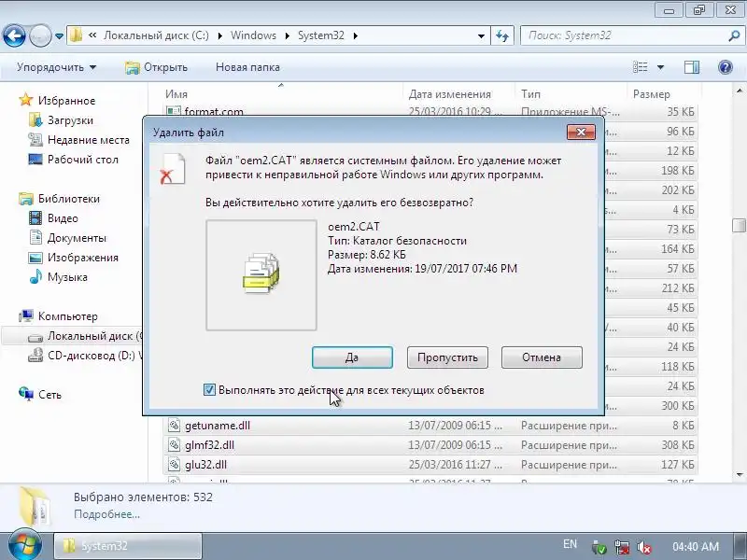Screen dimensions: 747x560
Task: Click the Forward navigation arrow
Action: (40, 35)
